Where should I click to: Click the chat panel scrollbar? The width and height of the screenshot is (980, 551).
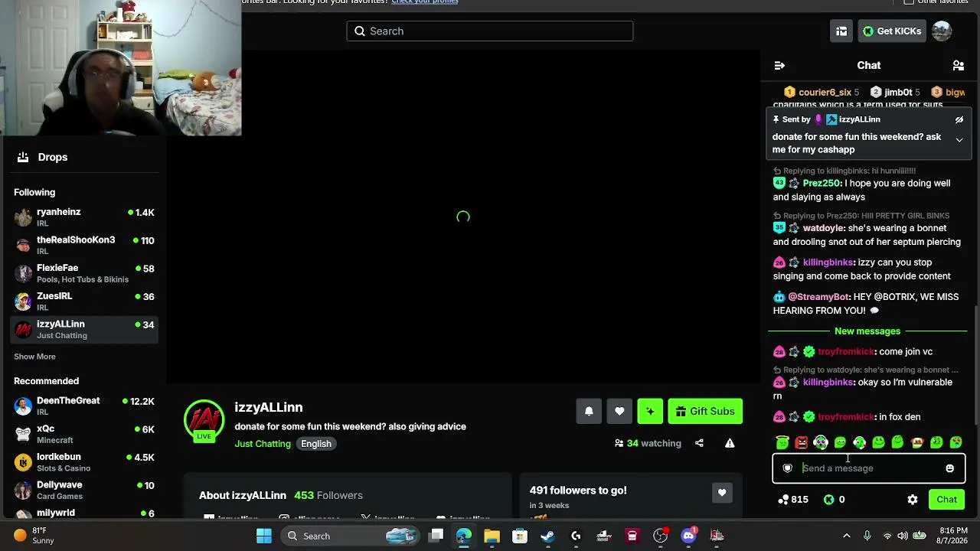(x=975, y=364)
